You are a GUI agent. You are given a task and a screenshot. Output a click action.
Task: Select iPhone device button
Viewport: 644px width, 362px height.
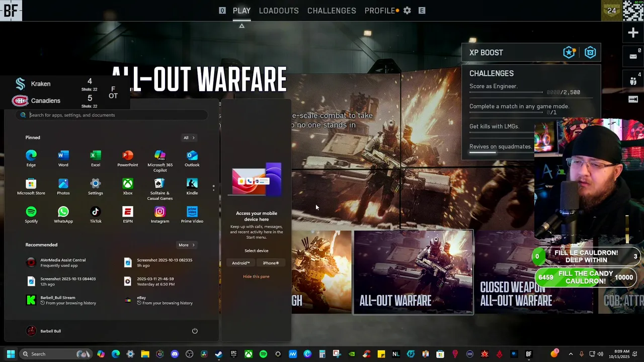pyautogui.click(x=271, y=263)
